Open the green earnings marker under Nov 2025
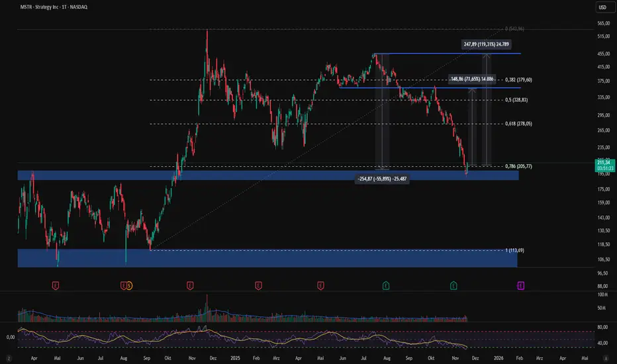 453,286
